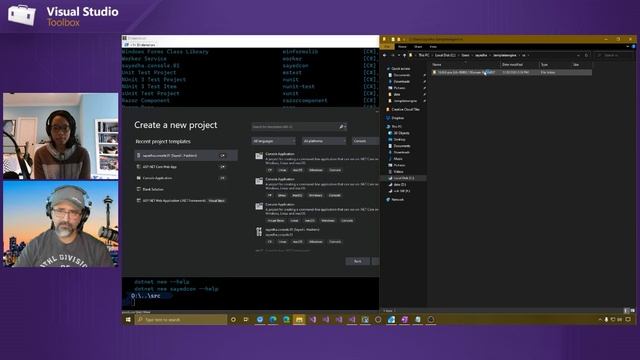
Task: Select Local Disk (C:) in navigation pane
Action: coord(403,178)
